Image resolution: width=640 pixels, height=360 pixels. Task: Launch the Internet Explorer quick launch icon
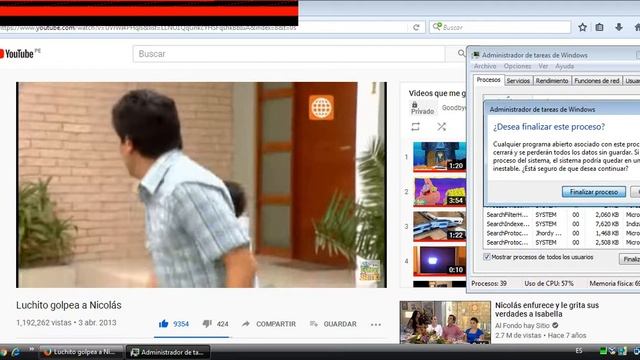tap(16, 352)
